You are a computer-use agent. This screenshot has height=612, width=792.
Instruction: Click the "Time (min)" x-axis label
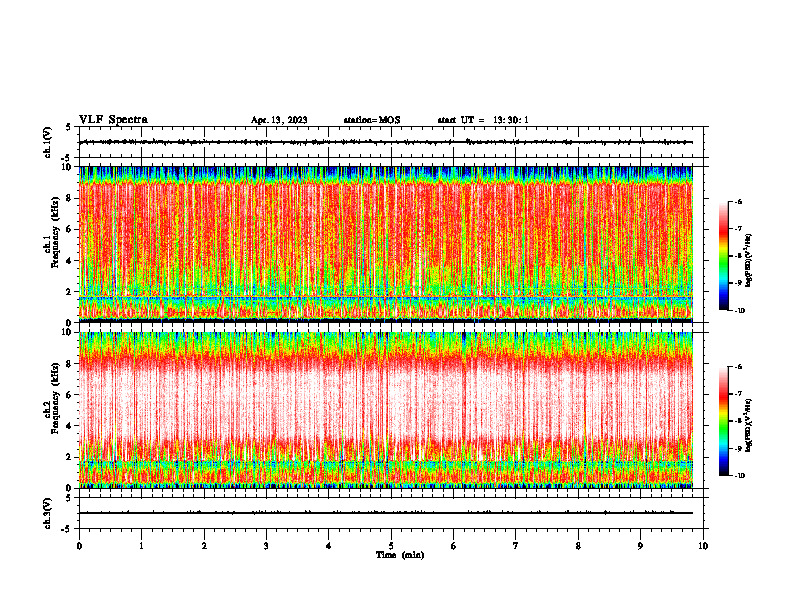click(x=400, y=555)
